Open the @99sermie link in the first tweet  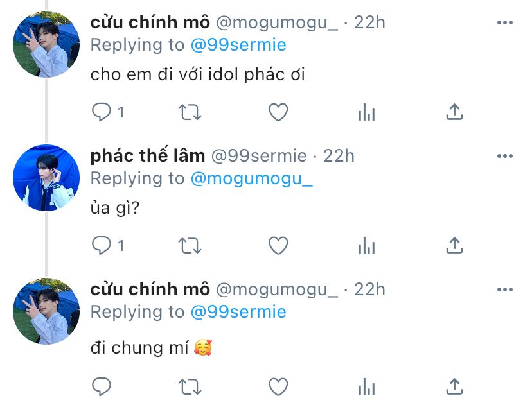(x=238, y=45)
